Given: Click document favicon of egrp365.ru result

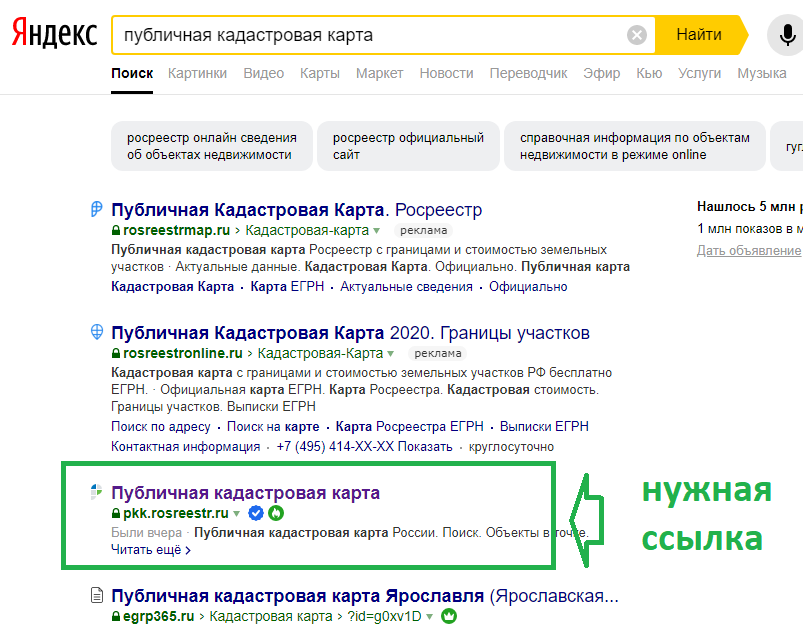Looking at the screenshot, I should pos(96,595).
